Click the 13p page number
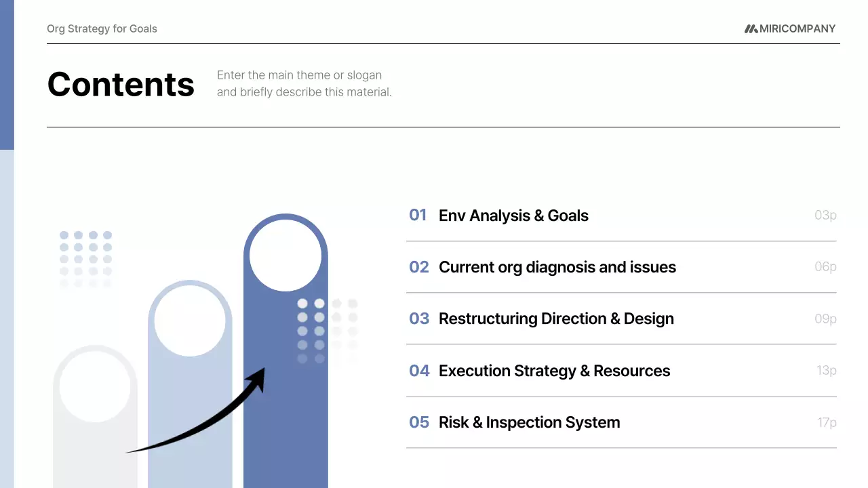 [826, 371]
